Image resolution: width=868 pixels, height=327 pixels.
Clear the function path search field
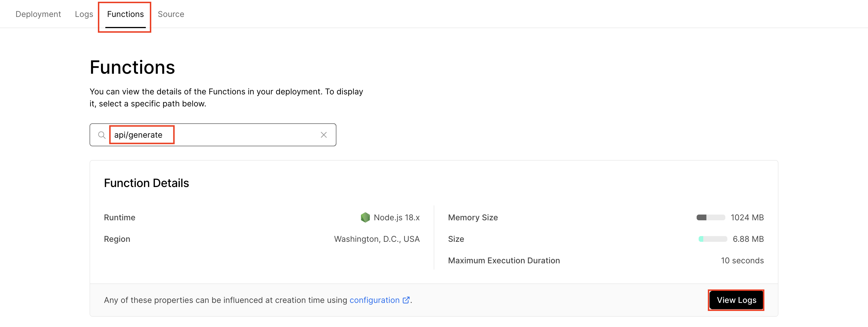323,135
